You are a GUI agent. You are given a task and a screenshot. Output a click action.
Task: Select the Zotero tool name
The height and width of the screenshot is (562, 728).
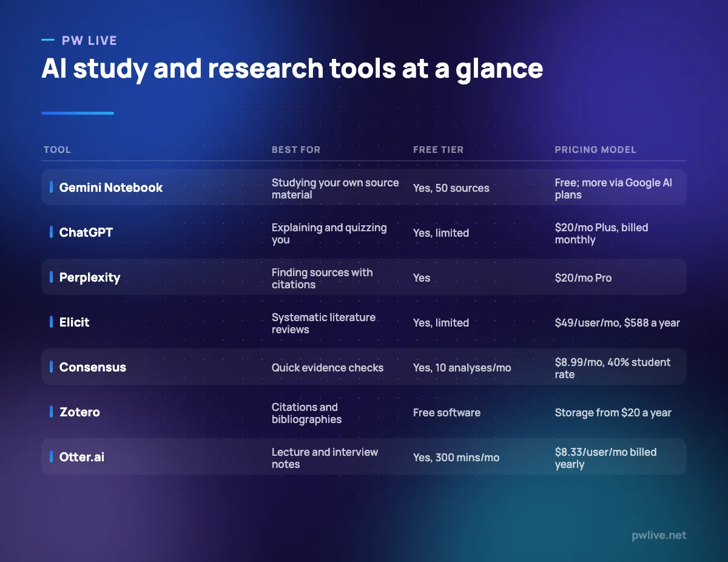[x=79, y=412]
